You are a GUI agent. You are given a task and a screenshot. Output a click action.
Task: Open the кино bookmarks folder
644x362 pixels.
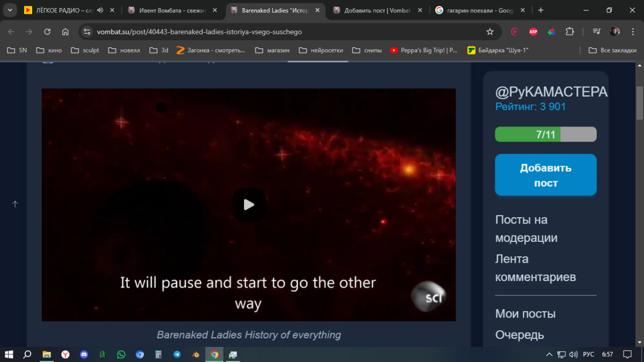(49, 50)
